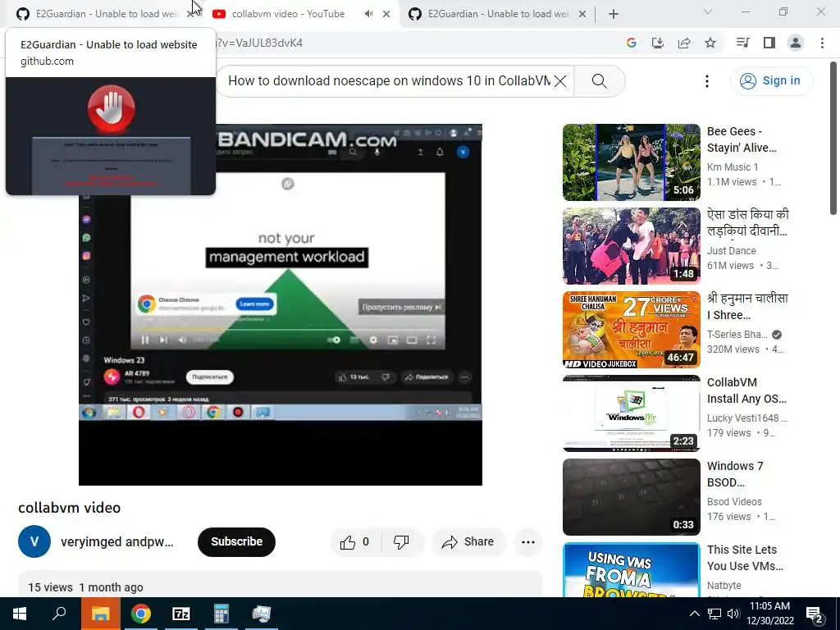Close the collabvm video YouTube tab
Screen dimensions: 840x630
click(x=386, y=14)
